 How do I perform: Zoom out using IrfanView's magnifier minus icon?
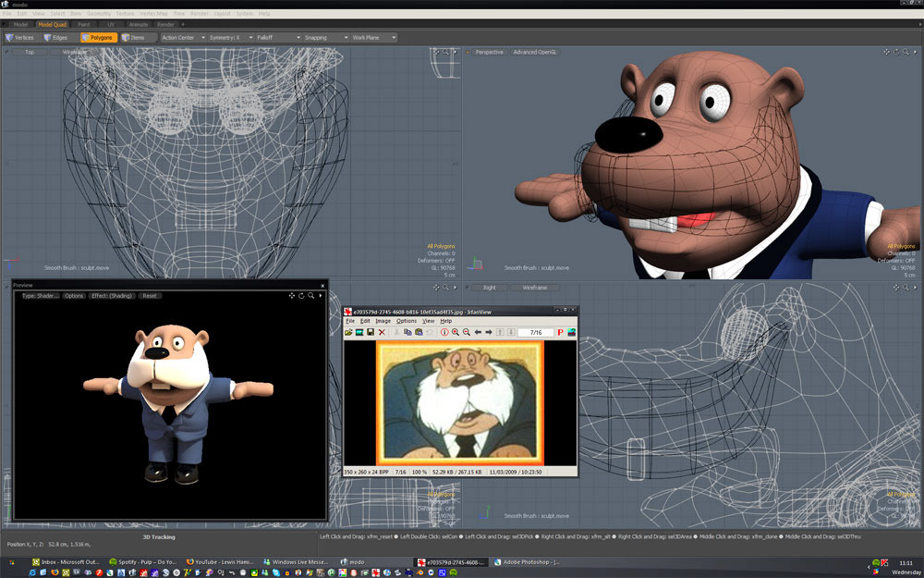coord(467,332)
